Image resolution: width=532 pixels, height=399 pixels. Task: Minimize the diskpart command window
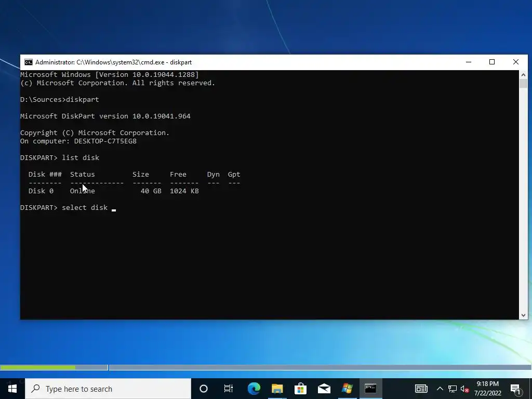click(x=469, y=62)
